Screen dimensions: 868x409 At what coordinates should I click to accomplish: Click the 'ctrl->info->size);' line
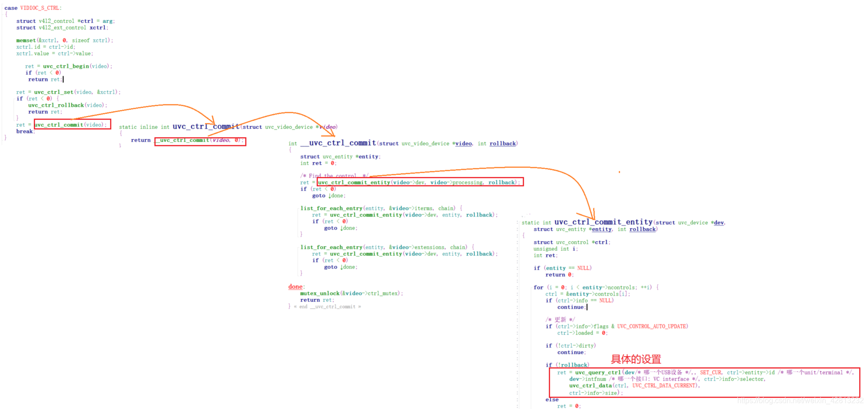pos(596,393)
